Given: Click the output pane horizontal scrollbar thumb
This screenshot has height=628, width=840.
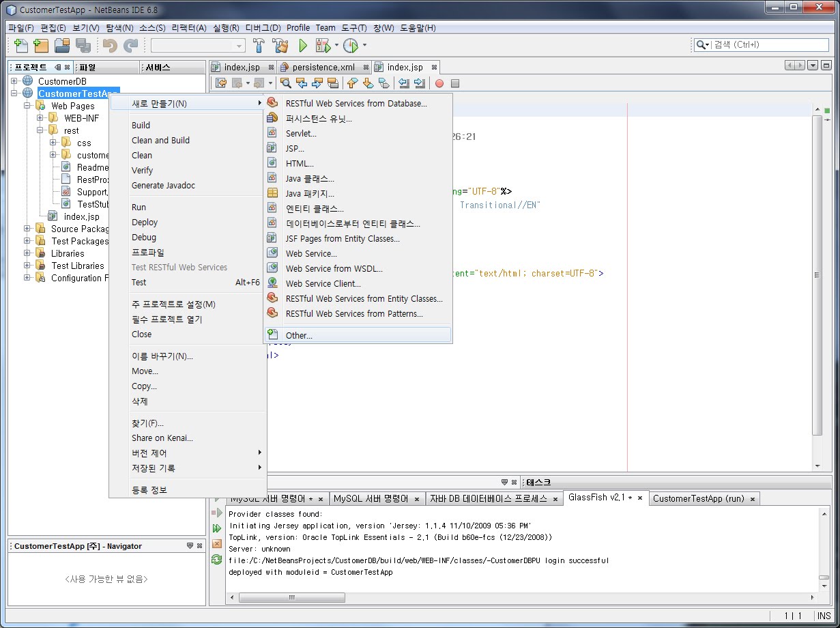Looking at the screenshot, I should coord(292,597).
